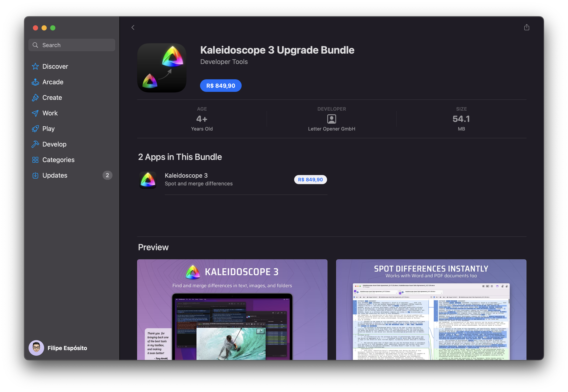The height and width of the screenshot is (392, 568).
Task: Open Updates showing 2 pending updates
Action: point(55,175)
